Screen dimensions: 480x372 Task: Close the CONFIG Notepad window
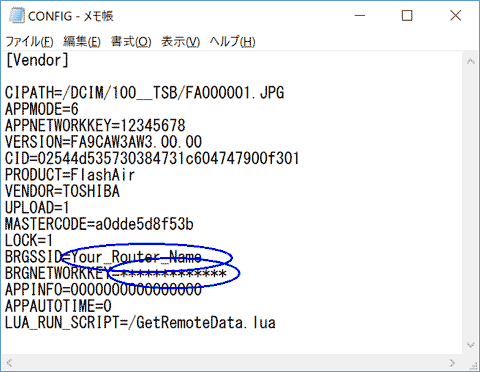tap(455, 16)
